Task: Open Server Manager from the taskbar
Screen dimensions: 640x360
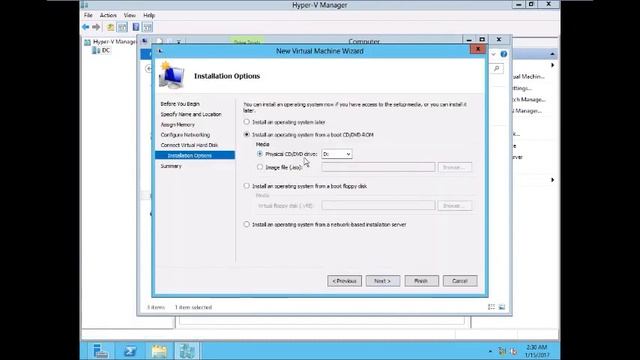Action: click(100, 351)
